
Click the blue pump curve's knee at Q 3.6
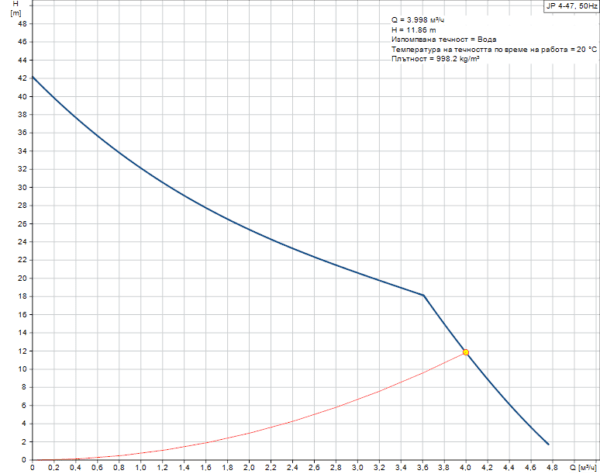[x=423, y=295]
